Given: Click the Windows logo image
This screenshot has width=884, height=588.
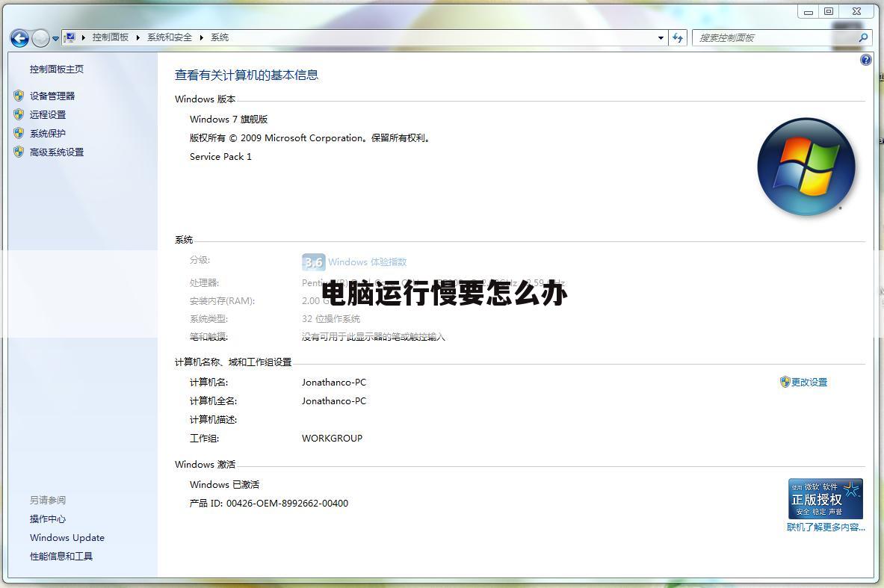Looking at the screenshot, I should tap(806, 167).
